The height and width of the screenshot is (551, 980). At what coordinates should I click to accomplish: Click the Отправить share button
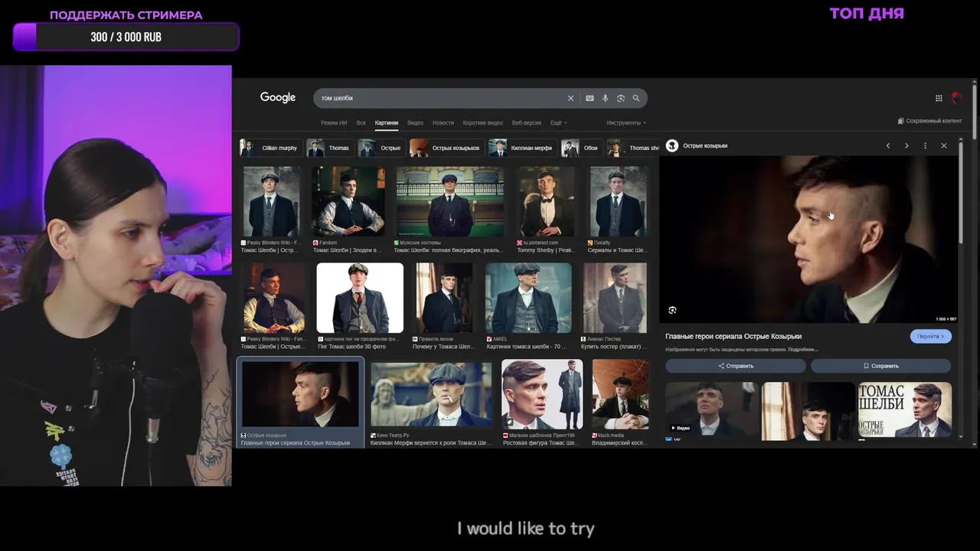pyautogui.click(x=736, y=366)
